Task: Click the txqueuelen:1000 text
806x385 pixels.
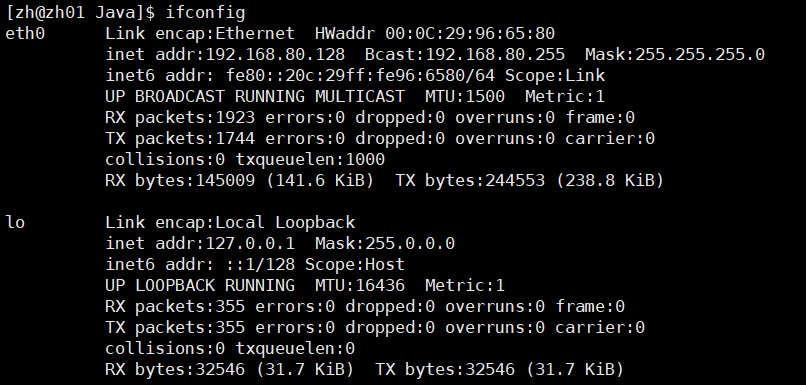Action: point(310,160)
